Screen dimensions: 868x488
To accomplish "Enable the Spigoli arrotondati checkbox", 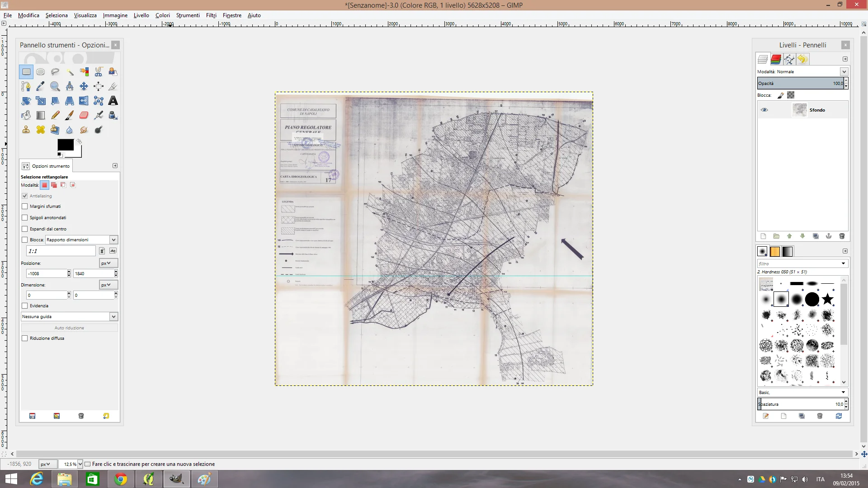I will click(x=25, y=218).
